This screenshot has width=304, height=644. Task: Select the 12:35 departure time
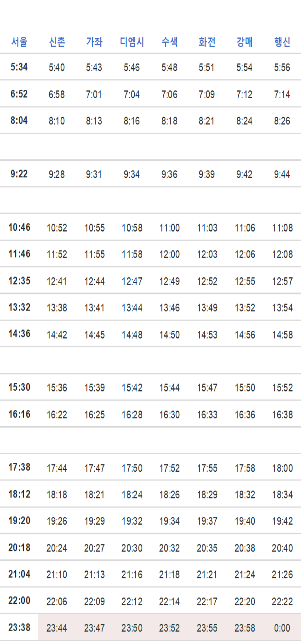click(x=19, y=281)
